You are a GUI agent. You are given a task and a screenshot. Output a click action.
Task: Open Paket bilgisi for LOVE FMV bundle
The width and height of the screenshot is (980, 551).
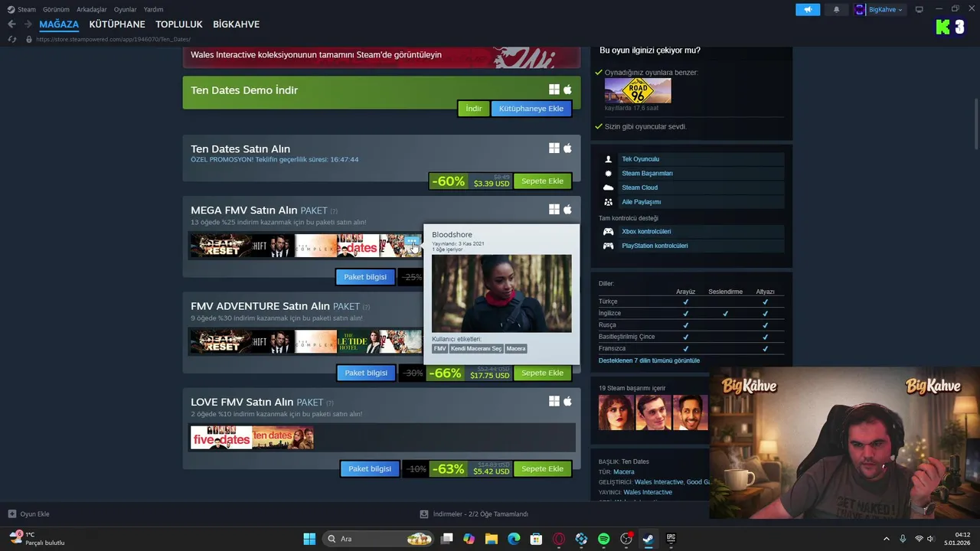(x=370, y=468)
